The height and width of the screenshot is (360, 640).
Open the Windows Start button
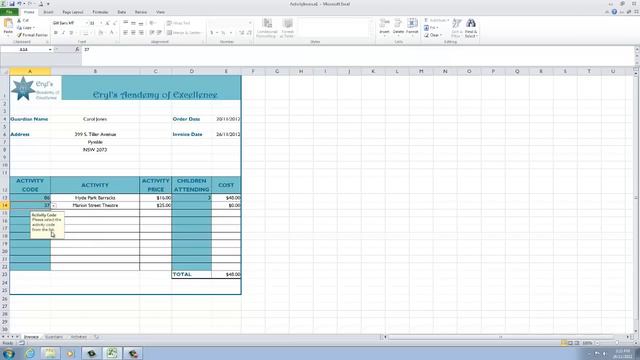(x=9, y=353)
